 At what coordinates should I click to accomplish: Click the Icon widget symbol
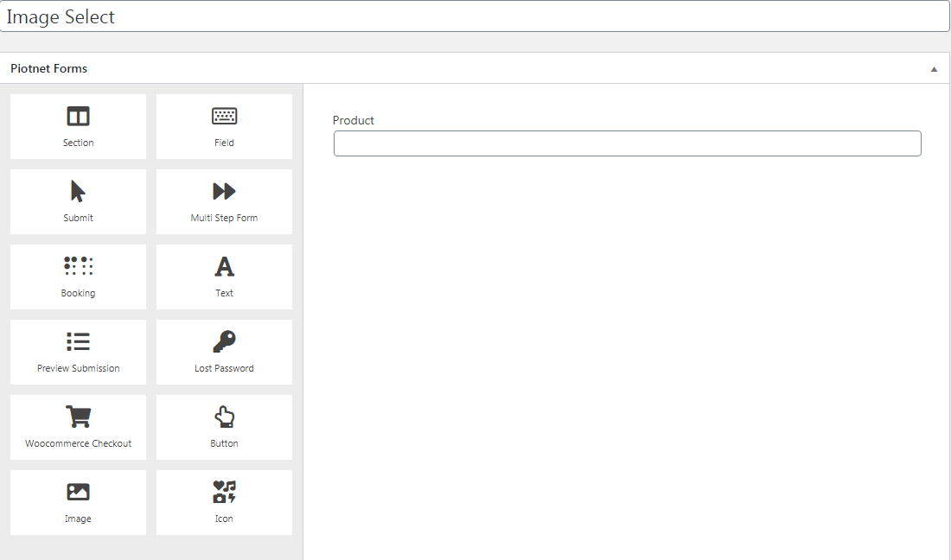(224, 492)
